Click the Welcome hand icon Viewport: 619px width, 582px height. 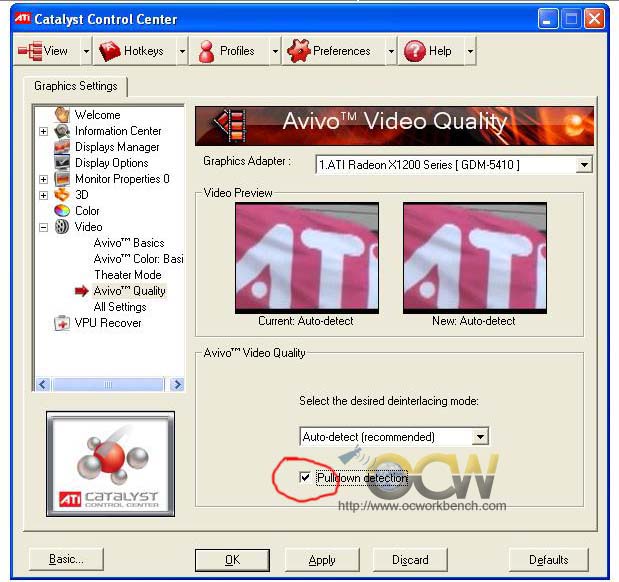pos(62,115)
